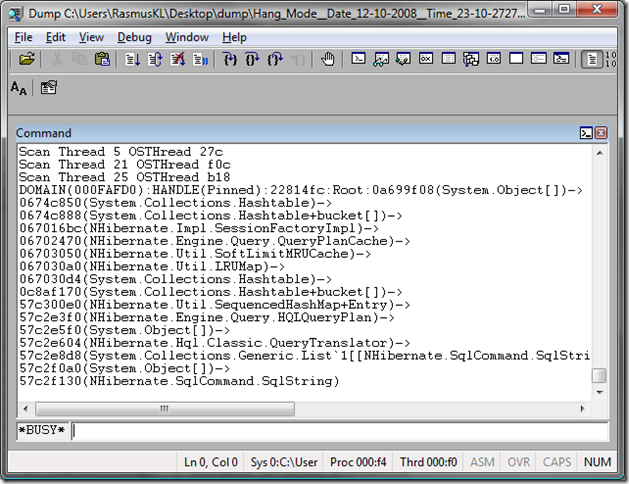Click the NUM status indicator

[x=597, y=462]
